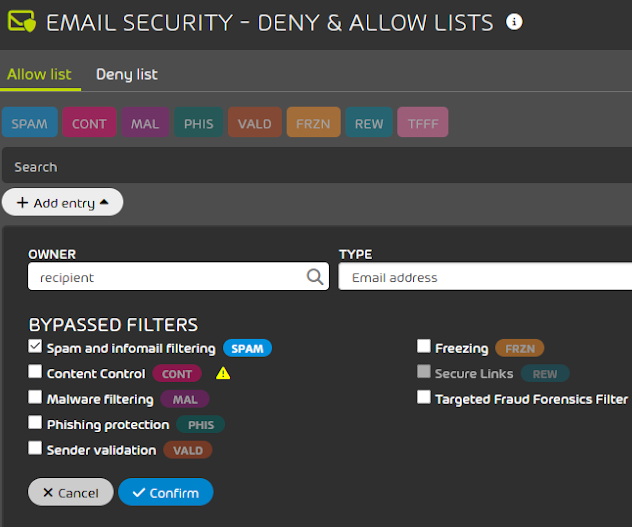Click the email shield logo icon

(22, 22)
